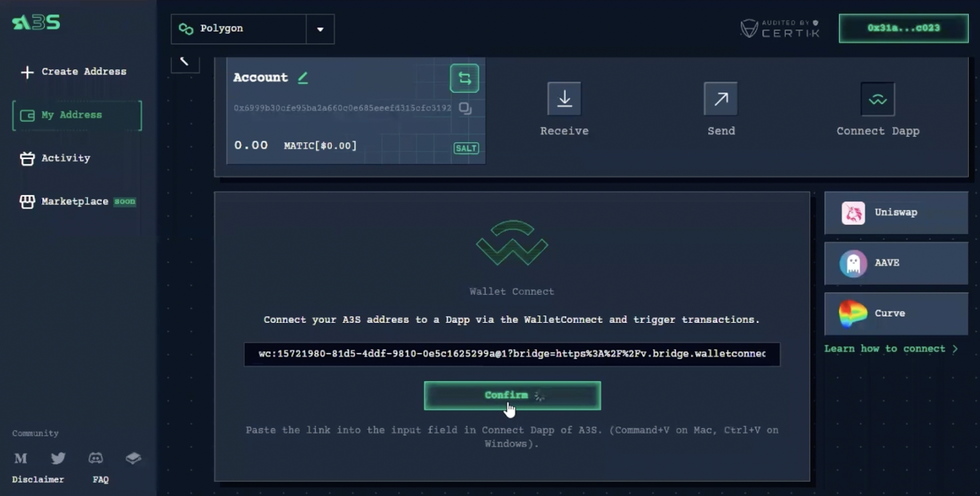Click the WalletConnect URI input field

[x=512, y=354]
